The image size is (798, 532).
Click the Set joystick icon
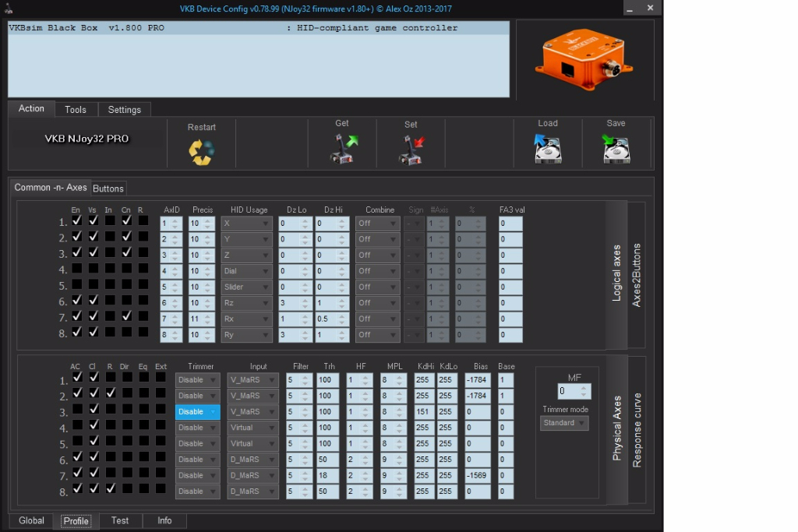pos(411,150)
